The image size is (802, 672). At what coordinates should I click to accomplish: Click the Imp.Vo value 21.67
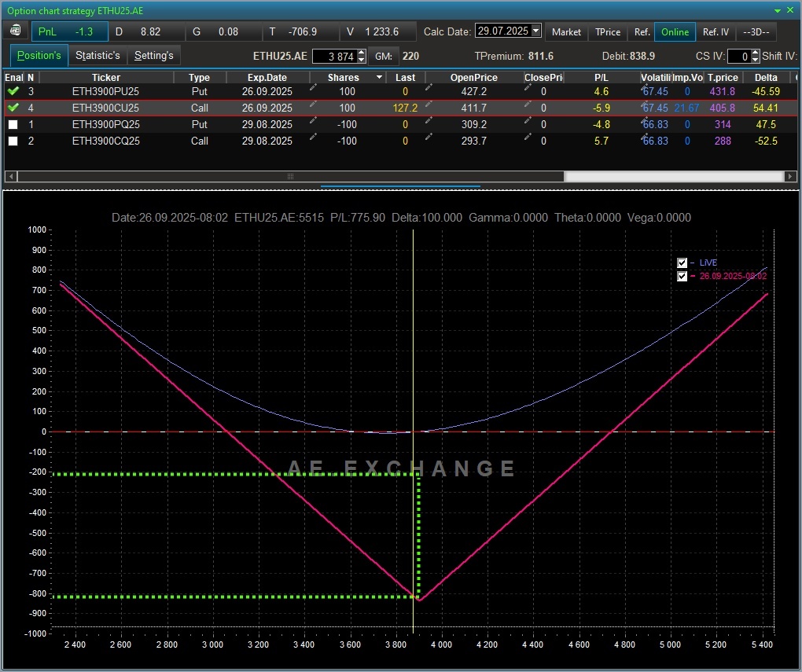pos(686,108)
